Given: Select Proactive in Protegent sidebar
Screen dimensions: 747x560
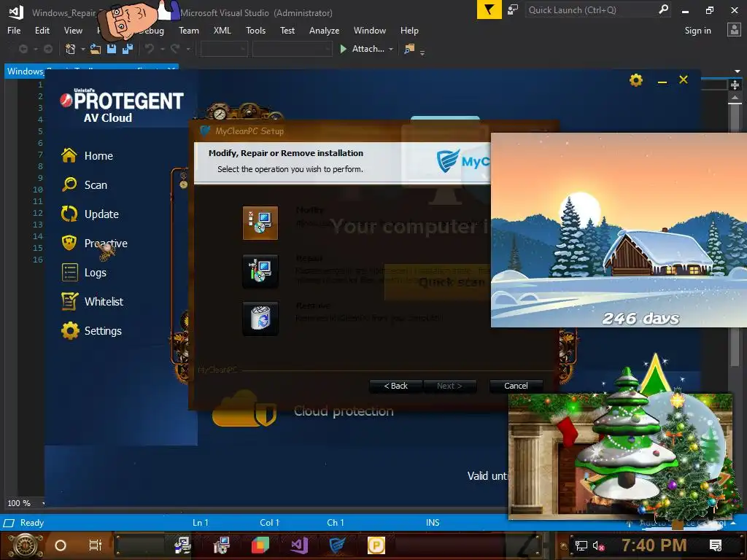Looking at the screenshot, I should tap(94, 244).
